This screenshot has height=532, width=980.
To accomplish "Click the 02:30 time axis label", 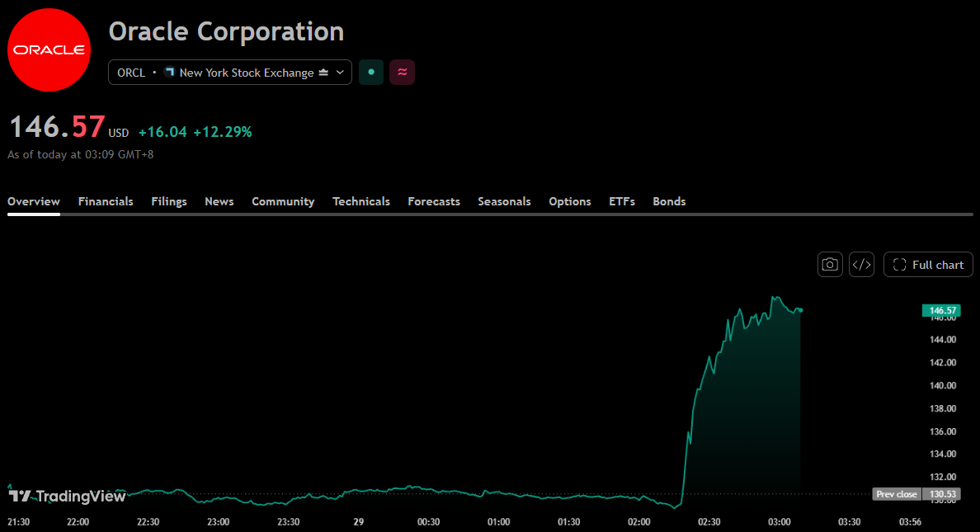I will coord(709,521).
